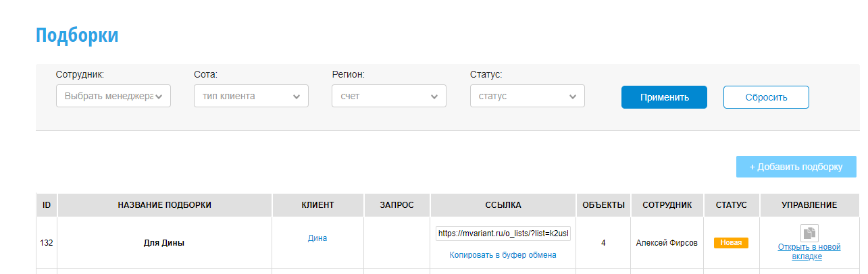Open the Регион dropdown
The width and height of the screenshot is (868, 274).
click(389, 96)
